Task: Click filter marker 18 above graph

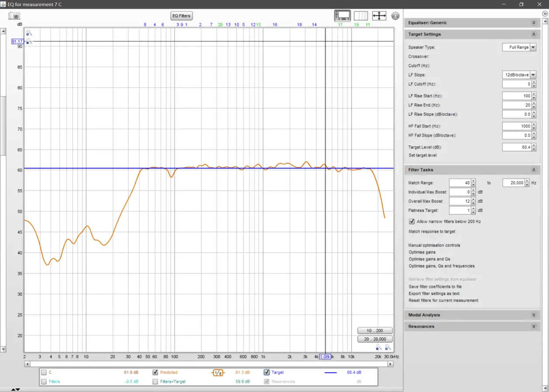Action: (299, 25)
